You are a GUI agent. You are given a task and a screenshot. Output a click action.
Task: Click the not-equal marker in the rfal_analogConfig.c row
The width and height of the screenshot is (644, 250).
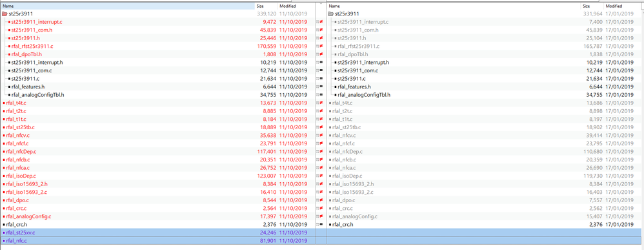(x=321, y=216)
